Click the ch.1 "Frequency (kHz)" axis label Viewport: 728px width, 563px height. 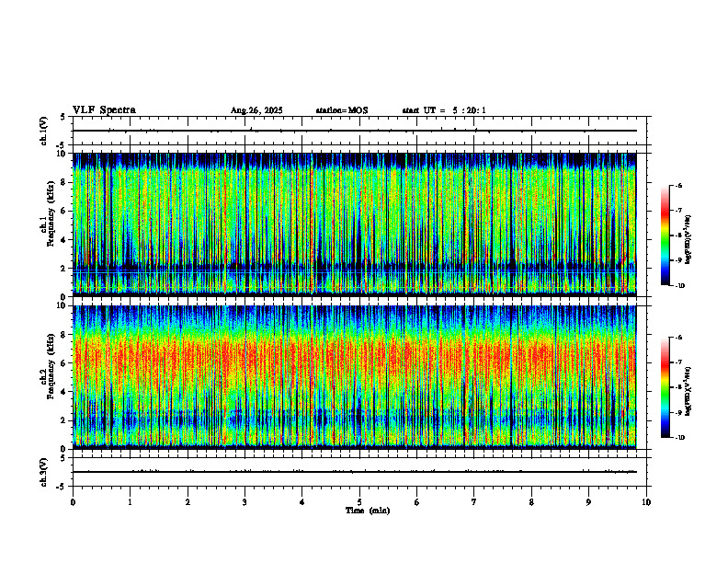51,213
